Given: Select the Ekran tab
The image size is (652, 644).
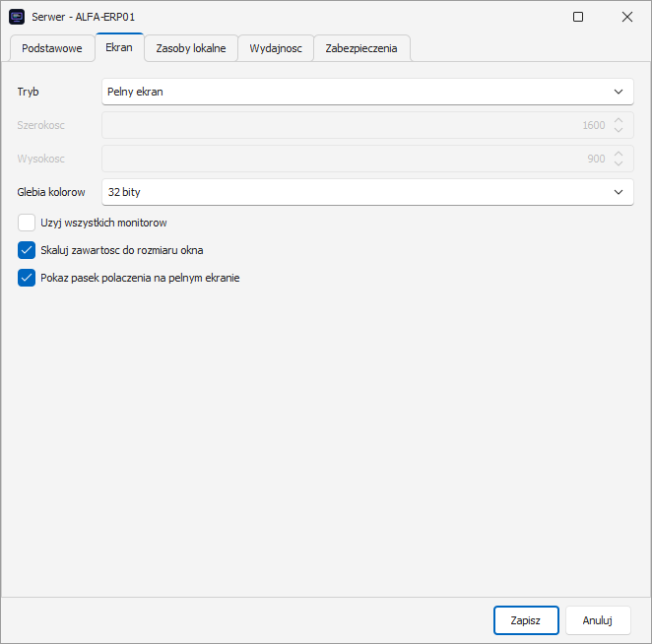Looking at the screenshot, I should coord(119,47).
